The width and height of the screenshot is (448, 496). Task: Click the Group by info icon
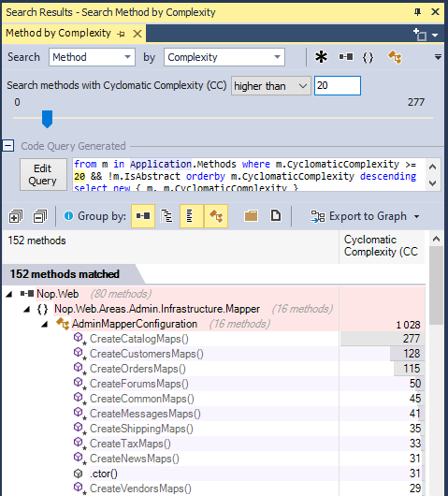coord(68,216)
